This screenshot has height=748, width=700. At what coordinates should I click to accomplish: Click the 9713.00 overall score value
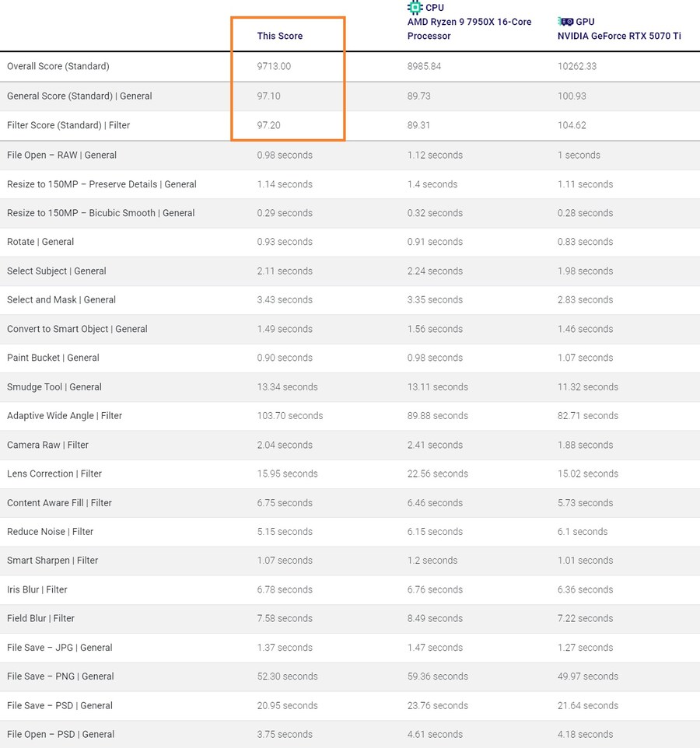274,66
